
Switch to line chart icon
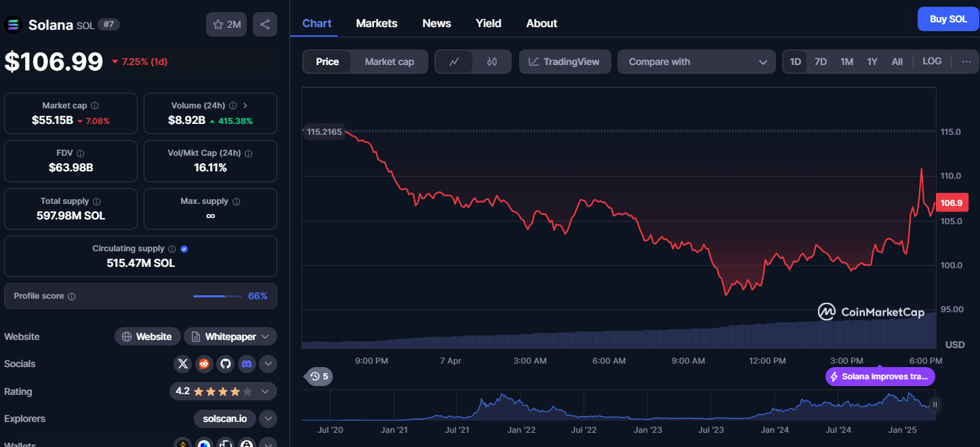pyautogui.click(x=455, y=62)
